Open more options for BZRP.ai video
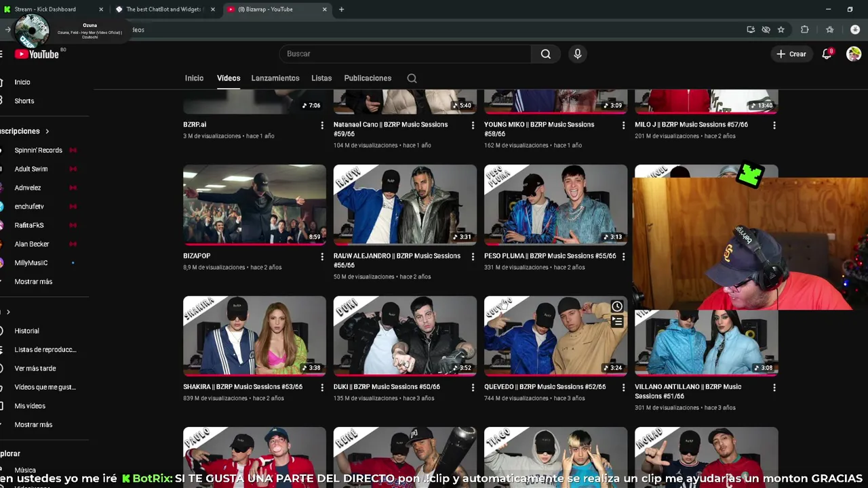 click(x=322, y=125)
